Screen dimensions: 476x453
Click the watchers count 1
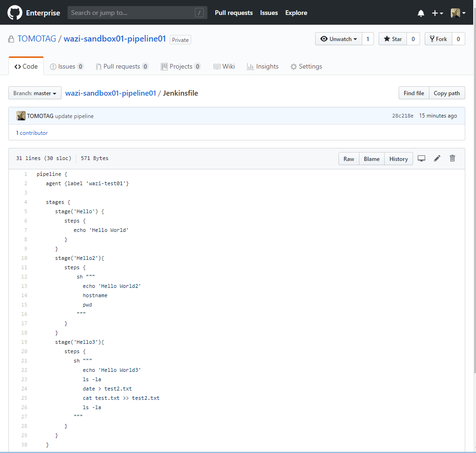[x=368, y=39]
